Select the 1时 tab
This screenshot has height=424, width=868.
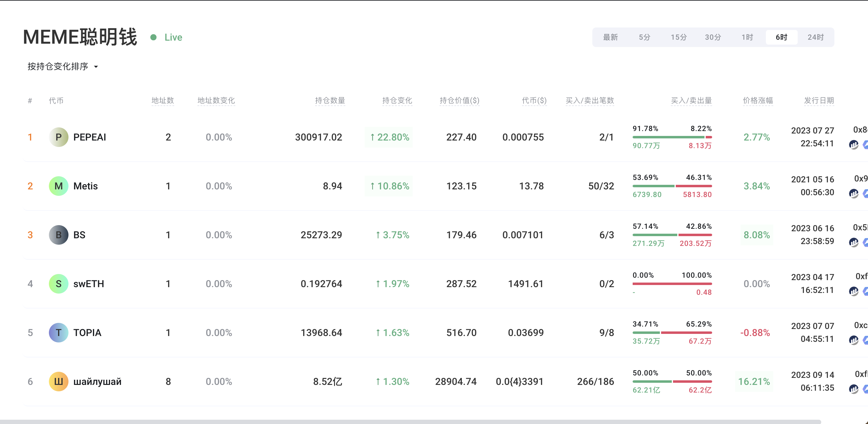(747, 37)
